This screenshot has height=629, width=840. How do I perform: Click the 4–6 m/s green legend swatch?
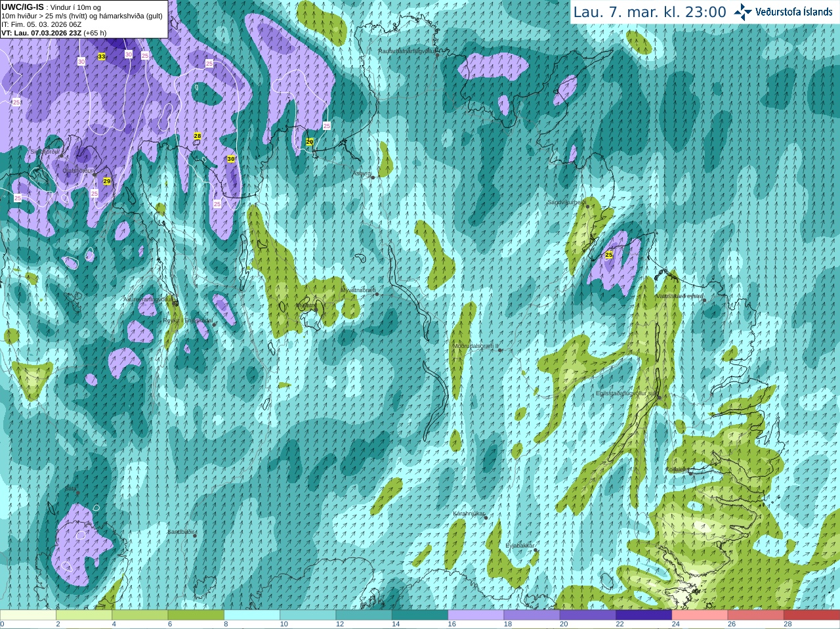tap(140, 615)
